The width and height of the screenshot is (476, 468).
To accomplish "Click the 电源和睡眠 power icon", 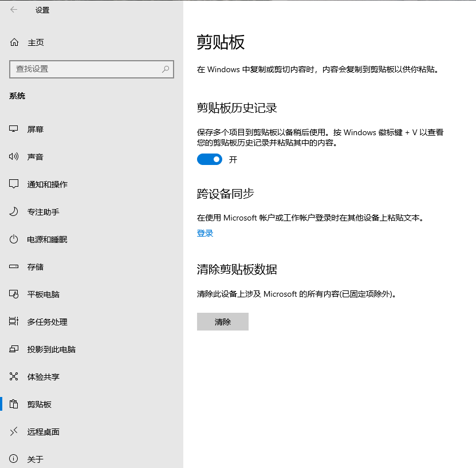I will (14, 239).
